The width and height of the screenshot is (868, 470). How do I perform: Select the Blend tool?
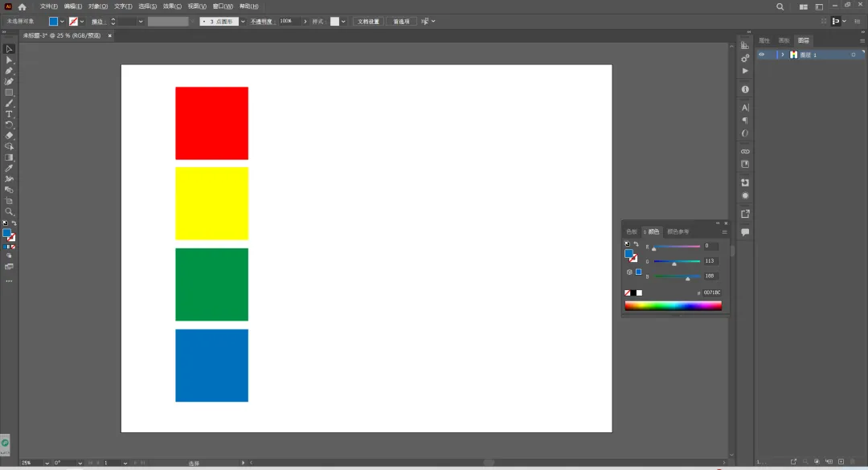pos(9,190)
